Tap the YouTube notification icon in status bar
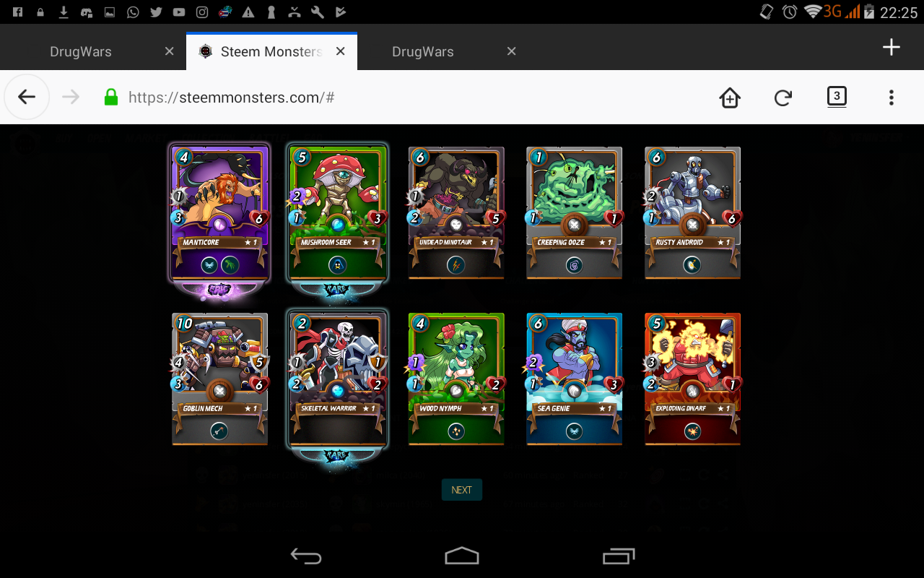This screenshot has height=578, width=924. point(179,12)
